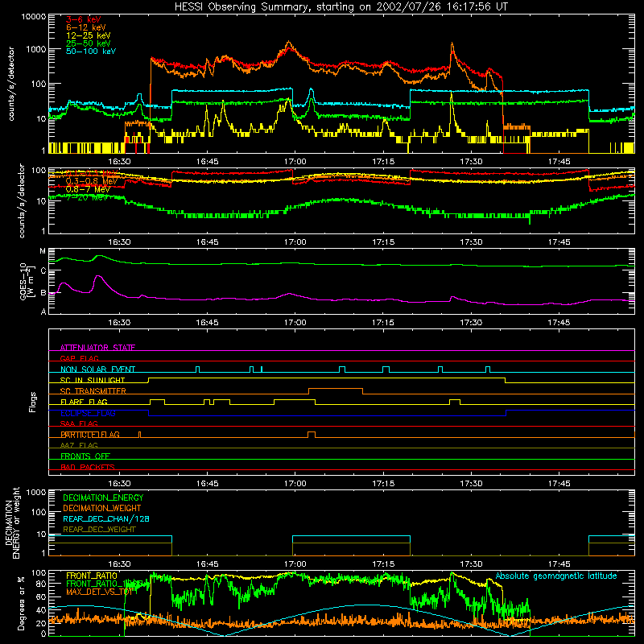
Task: Click '17:00' time label under top panel
Action: pos(295,162)
